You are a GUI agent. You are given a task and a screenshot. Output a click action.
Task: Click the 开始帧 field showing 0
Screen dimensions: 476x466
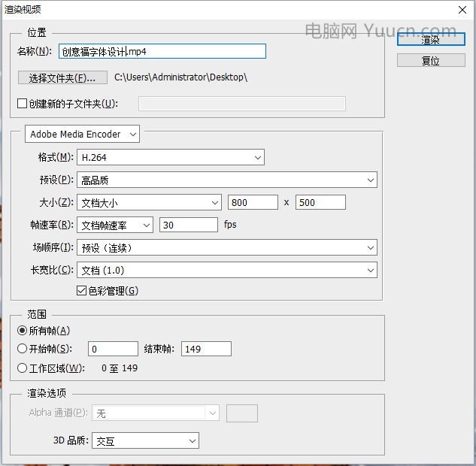coord(113,349)
